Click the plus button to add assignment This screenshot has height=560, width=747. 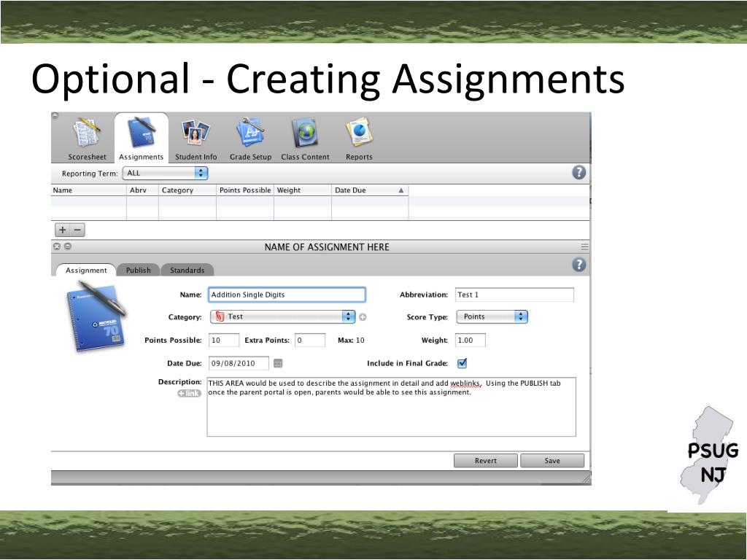click(x=63, y=230)
